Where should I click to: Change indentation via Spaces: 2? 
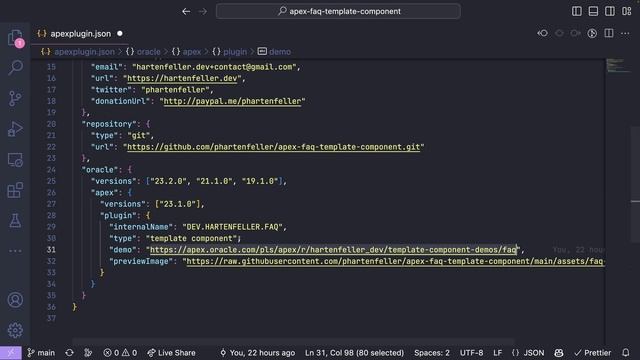[432, 353]
